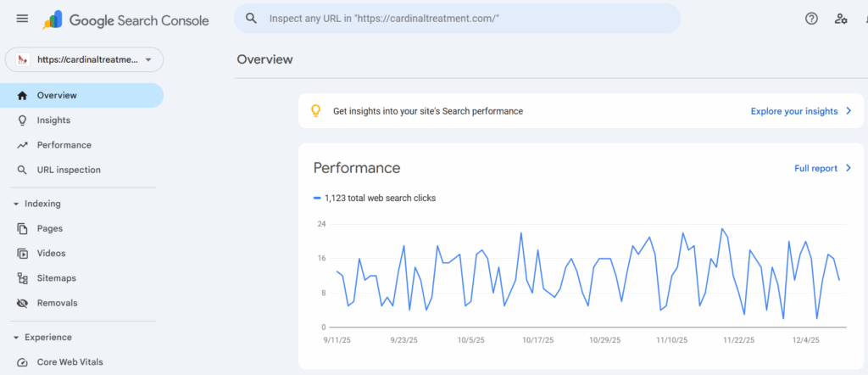Viewport: 868px width, 375px height.
Task: Select Insights in the sidebar
Action: pyautogui.click(x=53, y=120)
